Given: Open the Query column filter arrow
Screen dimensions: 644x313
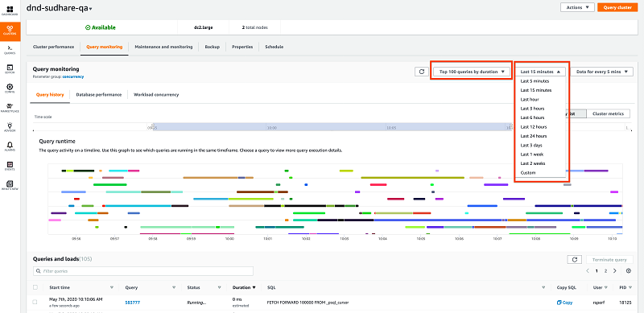Looking at the screenshot, I should [x=174, y=287].
